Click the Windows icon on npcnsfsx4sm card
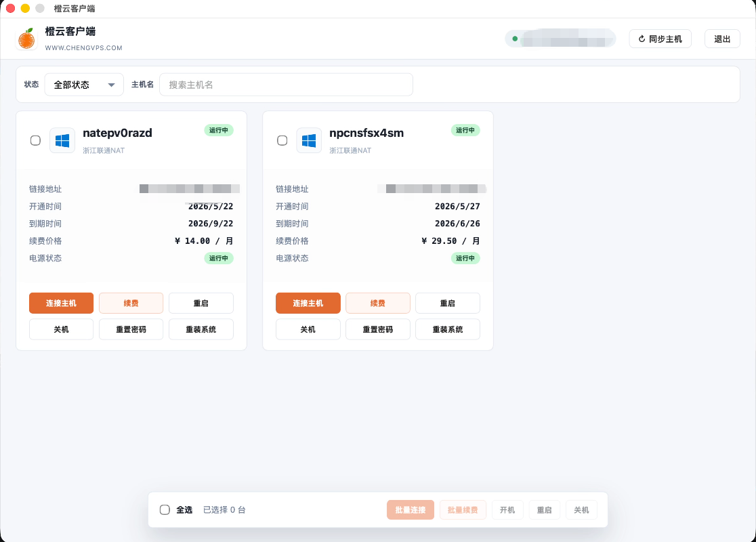The image size is (756, 542). point(309,140)
